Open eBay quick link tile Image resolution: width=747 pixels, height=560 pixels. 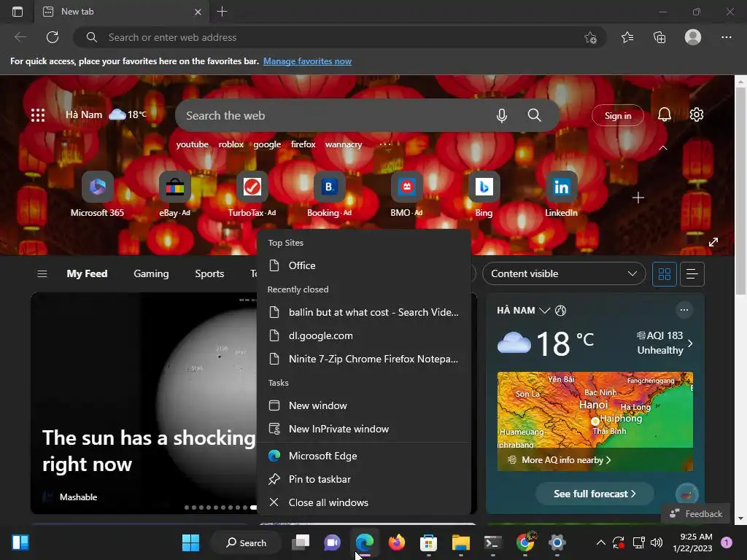coord(175,195)
